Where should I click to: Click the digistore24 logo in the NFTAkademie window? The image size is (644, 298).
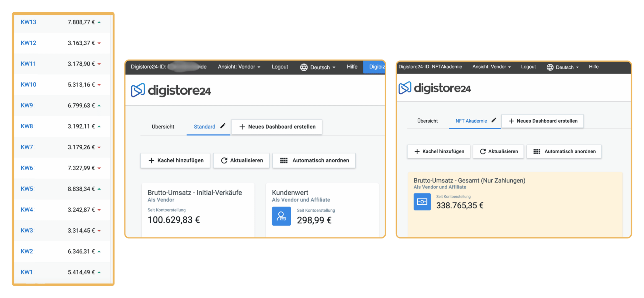pos(435,88)
